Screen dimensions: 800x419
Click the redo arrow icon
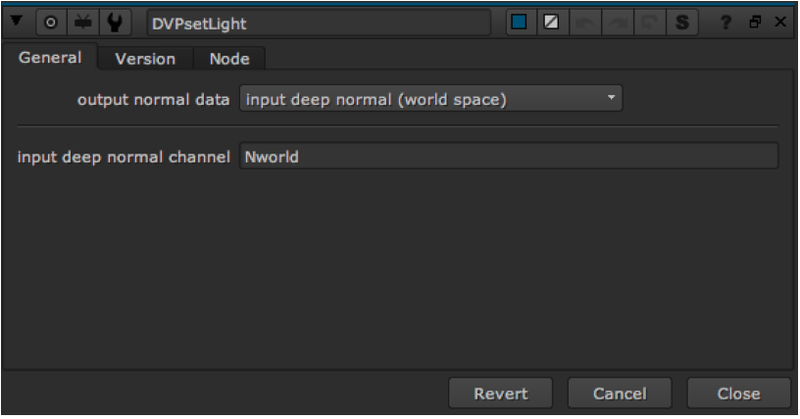point(617,22)
